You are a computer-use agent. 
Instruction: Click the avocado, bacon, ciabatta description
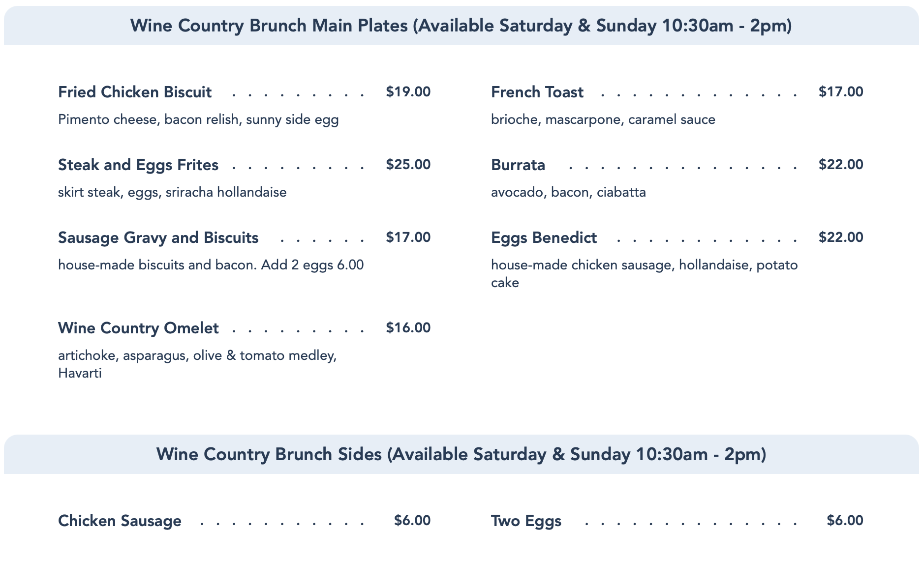pos(568,192)
